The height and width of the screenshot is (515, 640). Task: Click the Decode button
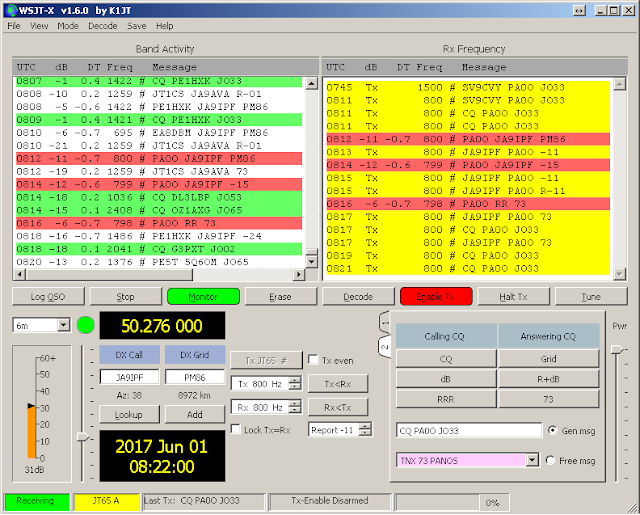click(358, 297)
